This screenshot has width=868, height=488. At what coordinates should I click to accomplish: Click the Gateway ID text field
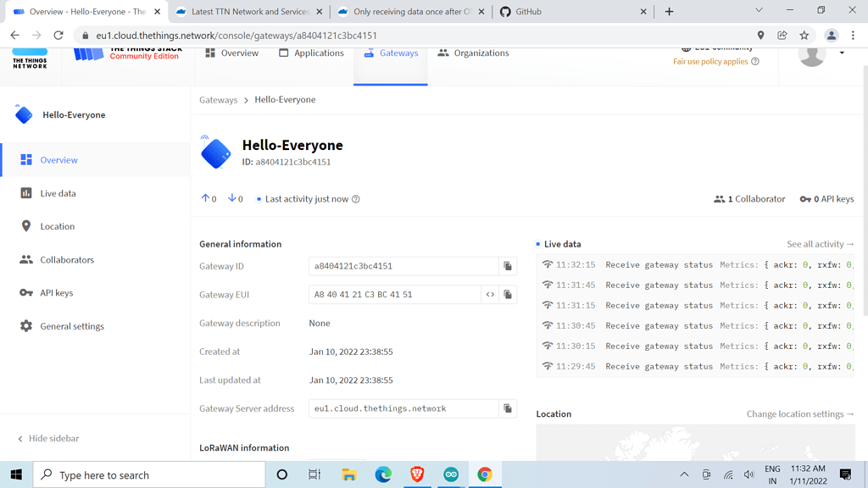pos(403,266)
